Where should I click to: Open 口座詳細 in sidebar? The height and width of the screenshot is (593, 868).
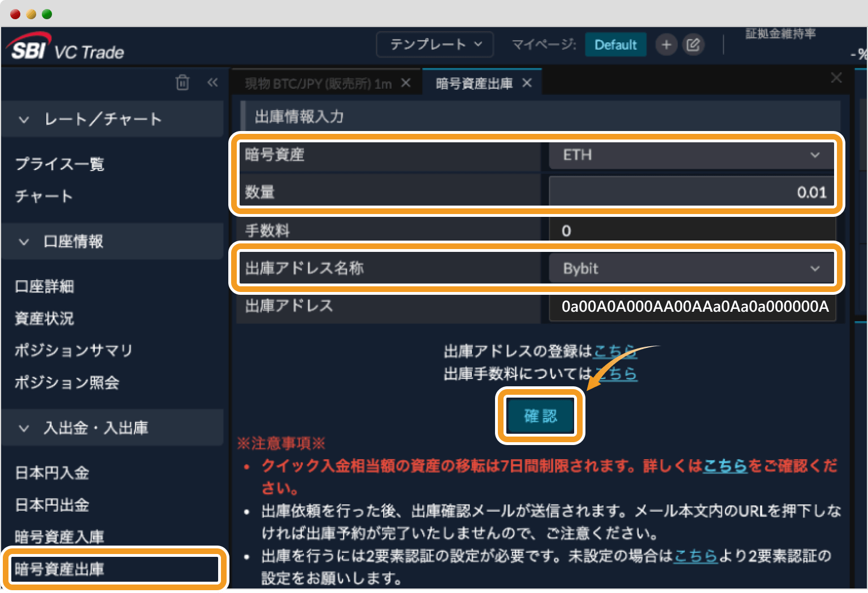(45, 286)
